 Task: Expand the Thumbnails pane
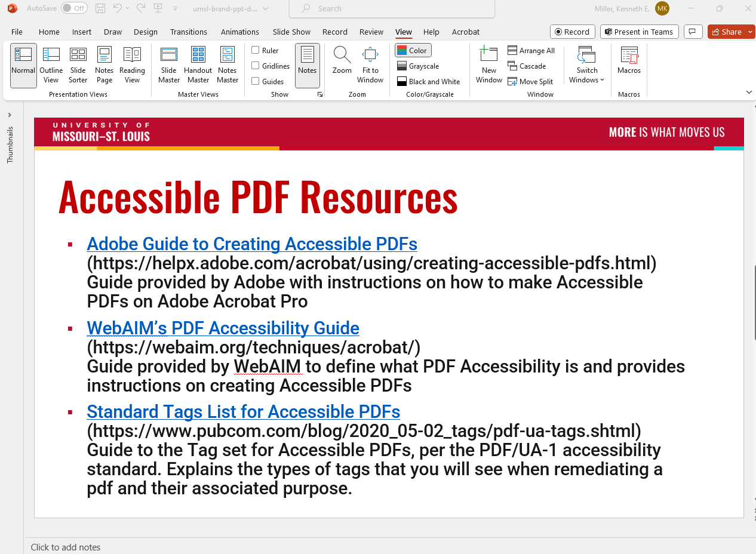(10, 115)
